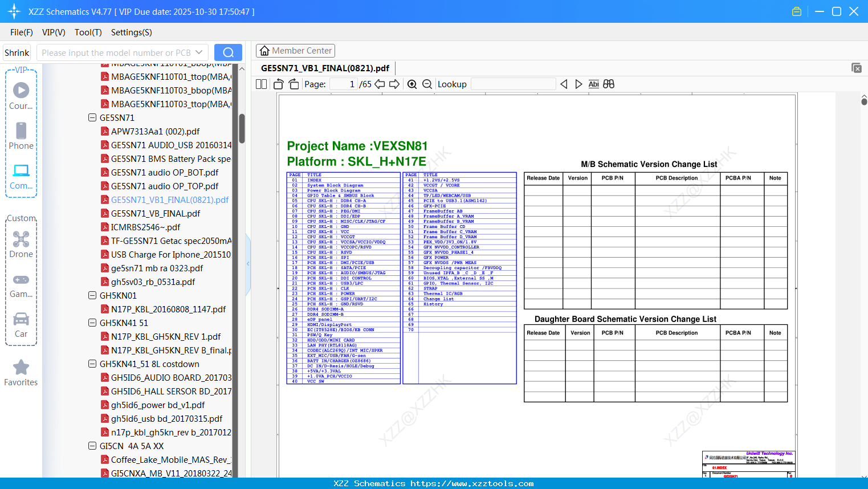
Task: Open GE5SN71 audio OP_TOP.pdf
Action: 160,186
